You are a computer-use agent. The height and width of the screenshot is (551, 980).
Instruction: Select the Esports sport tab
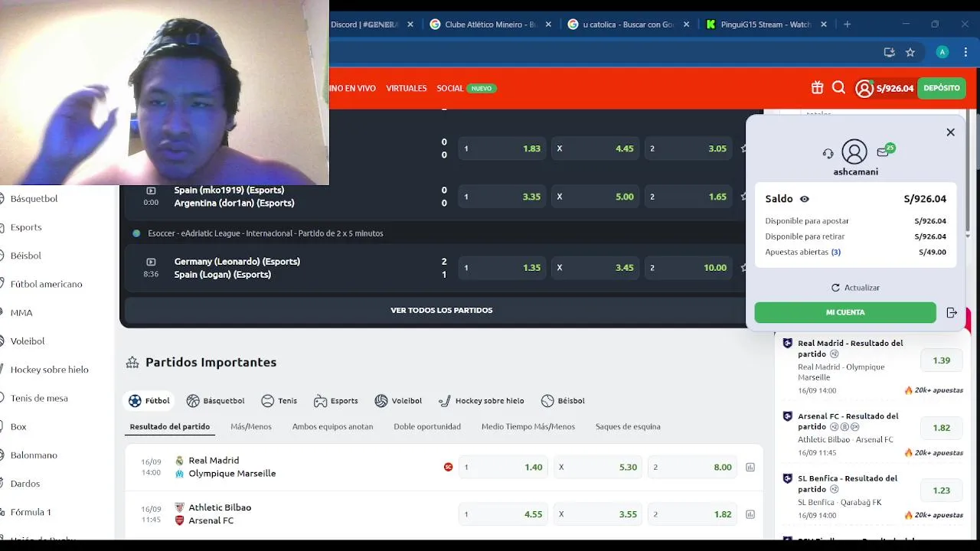(x=336, y=400)
